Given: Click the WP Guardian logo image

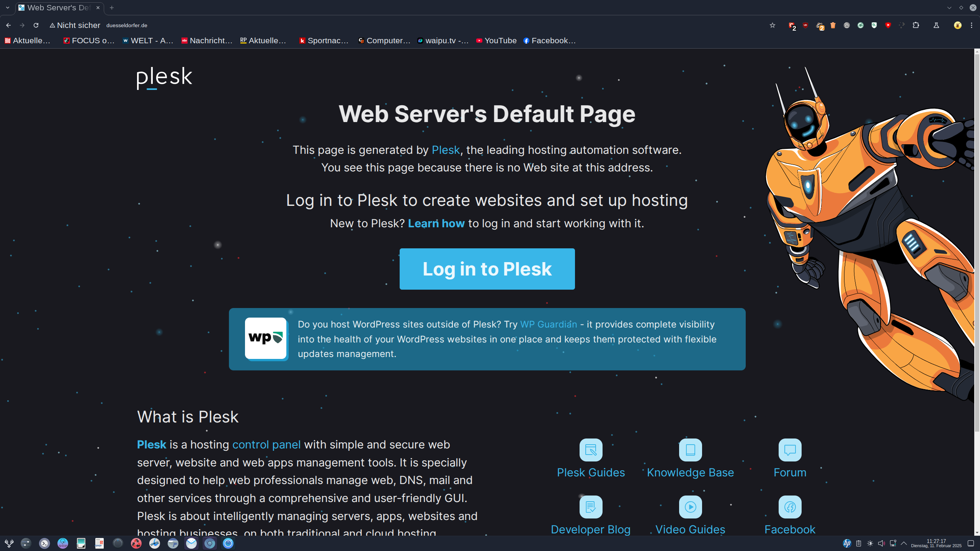Looking at the screenshot, I should click(x=266, y=338).
